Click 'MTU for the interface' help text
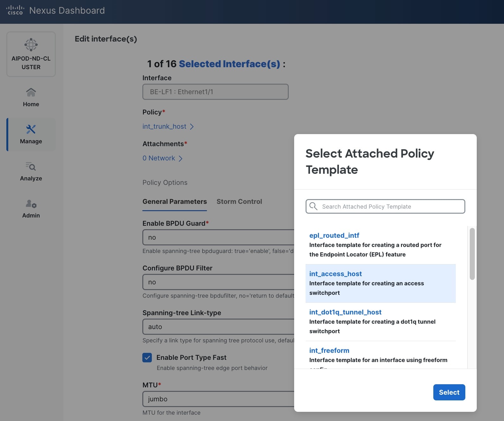504x421 pixels. pyautogui.click(x=171, y=413)
